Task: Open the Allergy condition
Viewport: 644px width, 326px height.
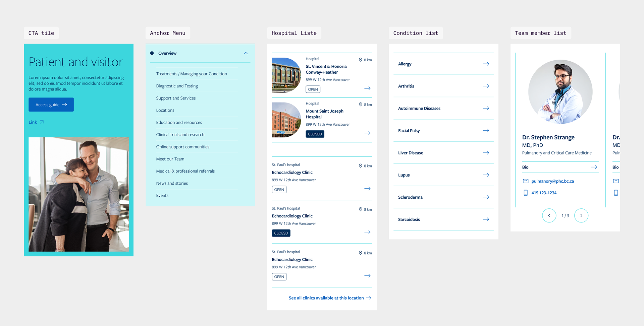Action: click(x=443, y=64)
